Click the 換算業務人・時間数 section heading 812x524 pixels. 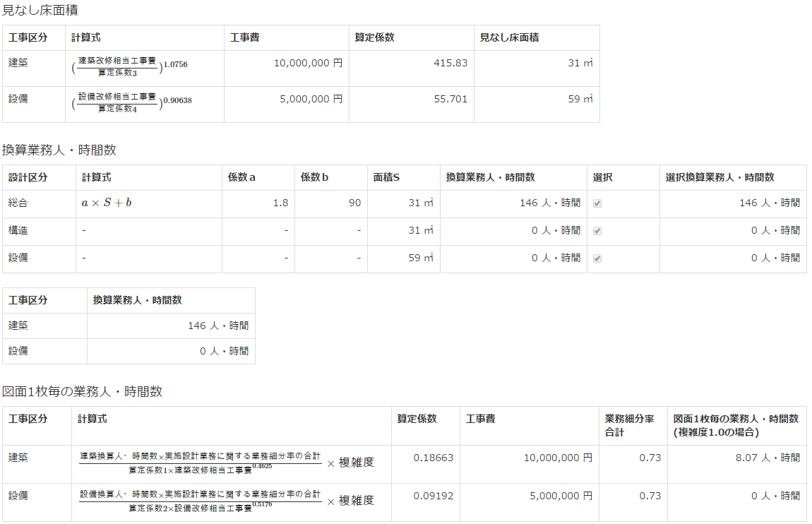(59, 150)
